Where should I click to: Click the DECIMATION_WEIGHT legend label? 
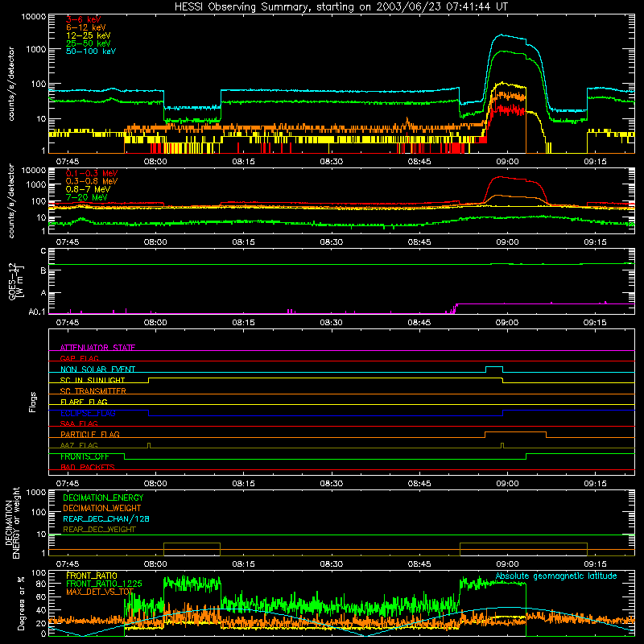tap(102, 508)
